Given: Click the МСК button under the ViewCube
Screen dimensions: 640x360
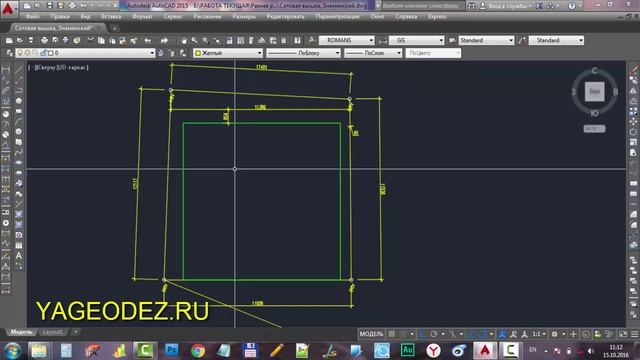Looking at the screenshot, I should click(594, 129).
